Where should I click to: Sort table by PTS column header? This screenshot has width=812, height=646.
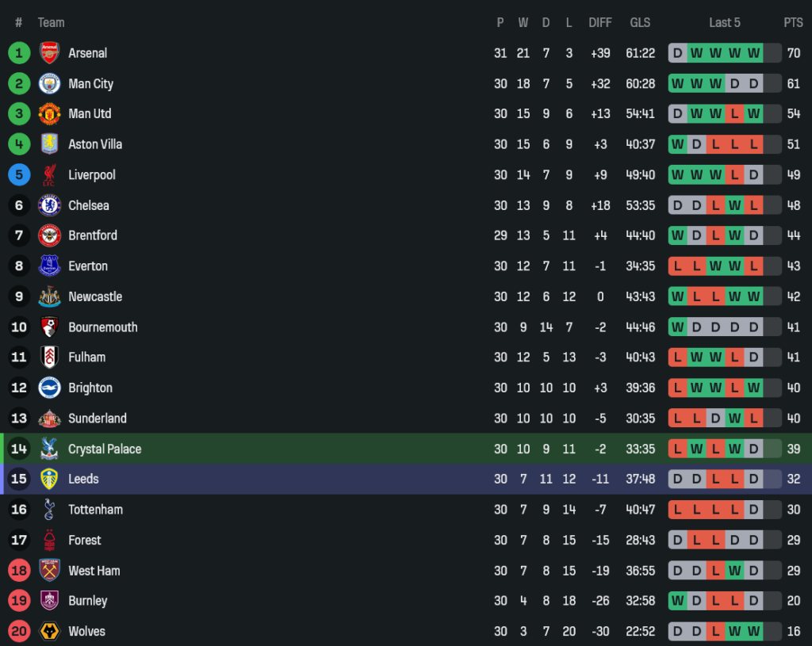793,22
